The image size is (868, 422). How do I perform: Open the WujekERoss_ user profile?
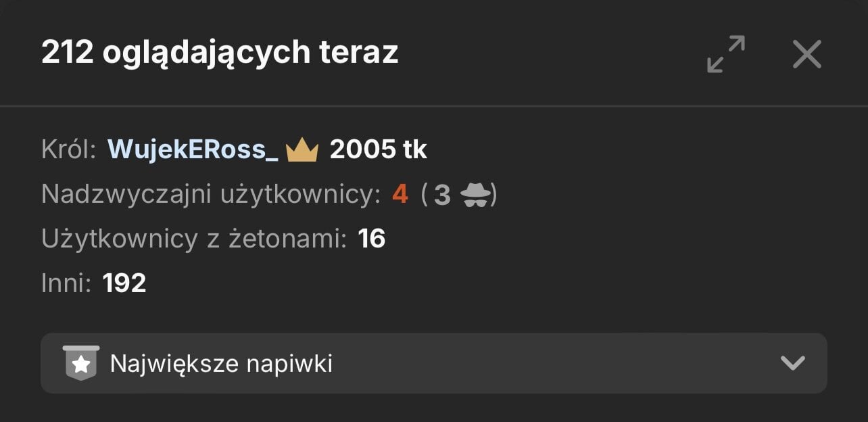pos(193,149)
